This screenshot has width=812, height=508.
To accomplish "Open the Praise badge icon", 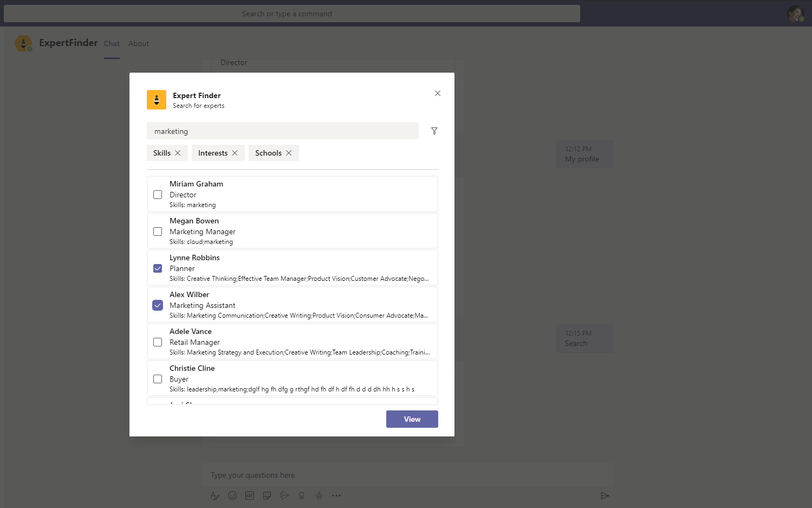I will click(x=302, y=496).
